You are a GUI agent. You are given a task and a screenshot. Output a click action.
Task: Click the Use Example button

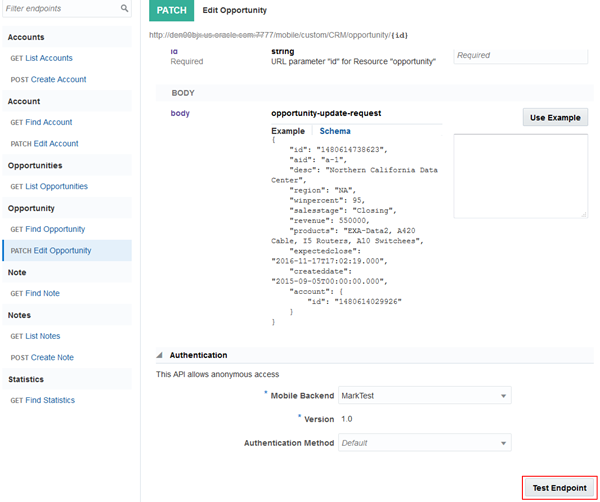coord(554,117)
